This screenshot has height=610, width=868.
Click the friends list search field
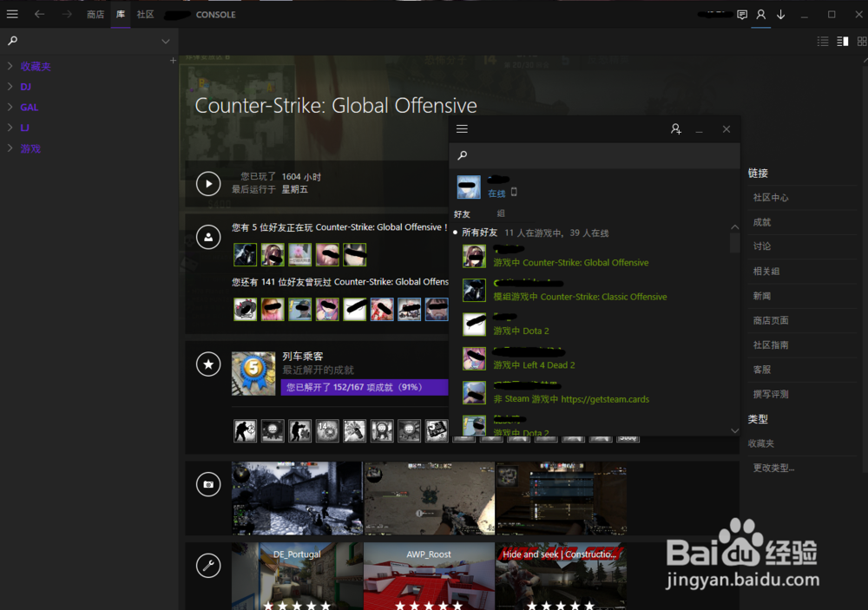595,155
